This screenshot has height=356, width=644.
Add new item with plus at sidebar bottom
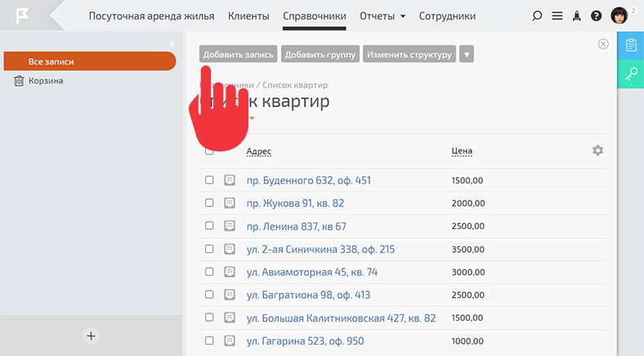[92, 335]
